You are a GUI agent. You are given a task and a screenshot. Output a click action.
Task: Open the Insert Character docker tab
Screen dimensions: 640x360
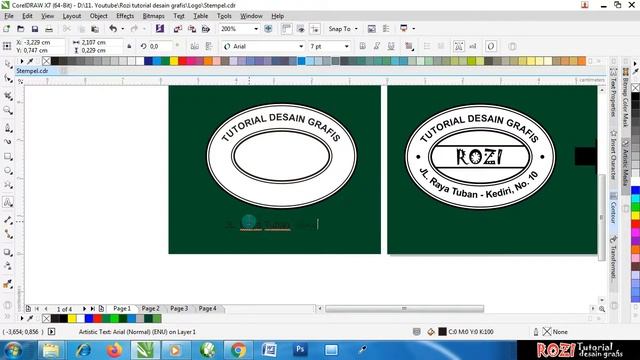click(x=613, y=155)
